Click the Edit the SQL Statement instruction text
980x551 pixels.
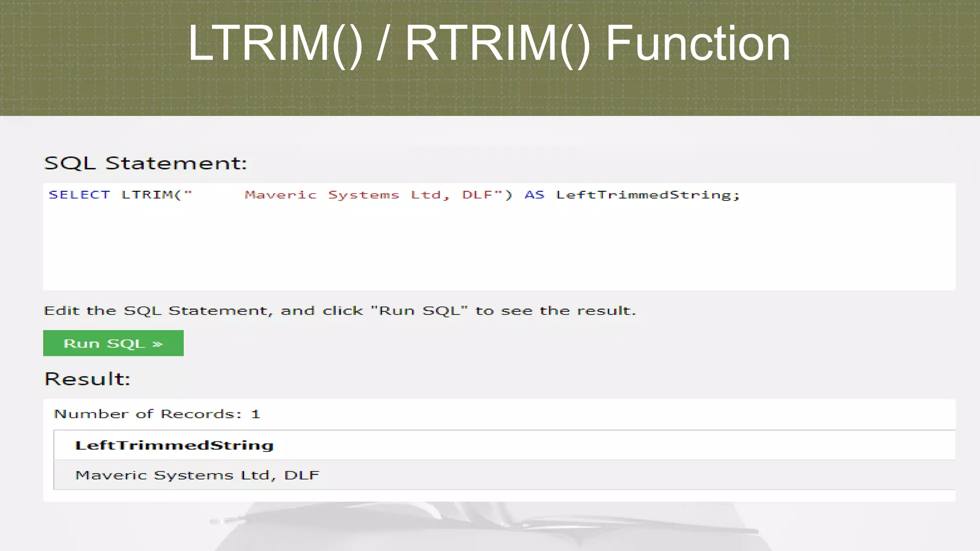(x=340, y=311)
